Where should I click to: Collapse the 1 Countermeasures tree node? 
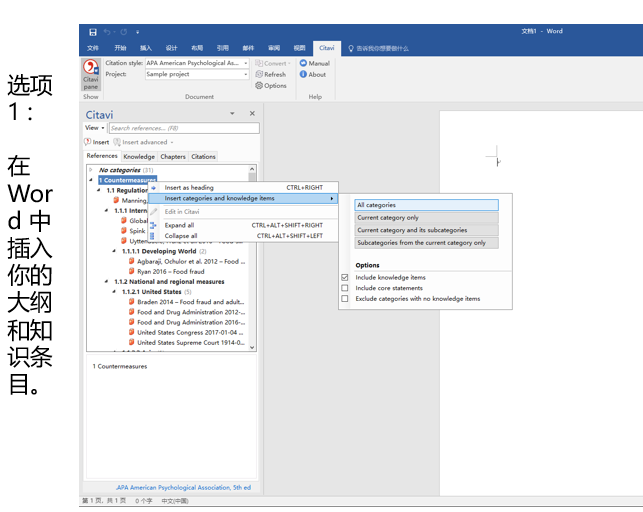[x=91, y=180]
